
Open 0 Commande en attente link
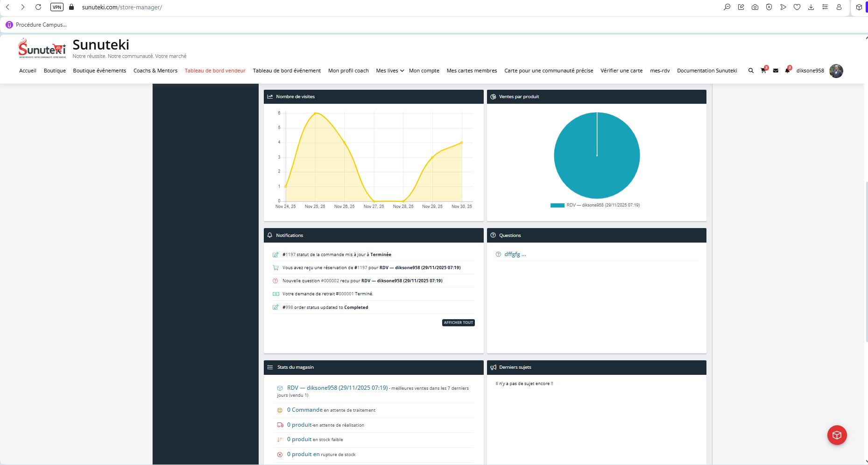coord(304,410)
